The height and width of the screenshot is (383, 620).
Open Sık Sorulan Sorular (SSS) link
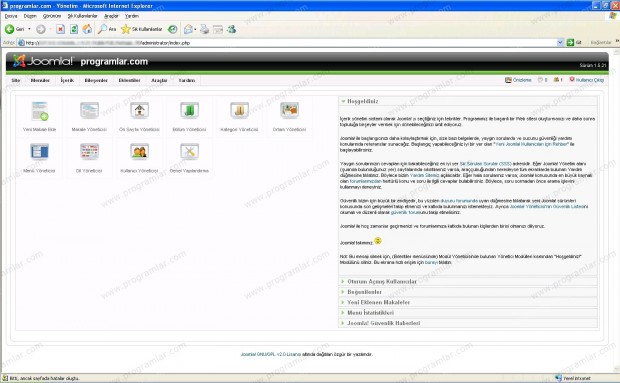click(486, 164)
